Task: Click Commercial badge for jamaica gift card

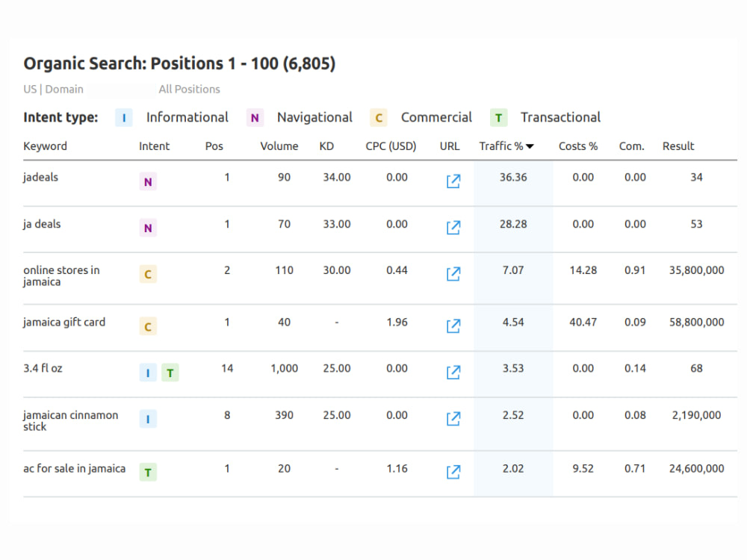Action: pyautogui.click(x=148, y=327)
